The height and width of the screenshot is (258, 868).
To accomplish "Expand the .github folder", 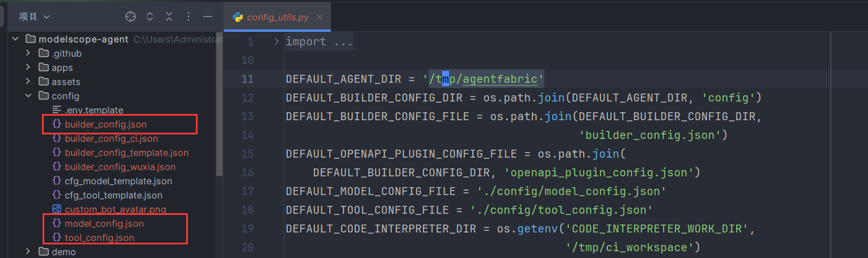I will [x=28, y=53].
